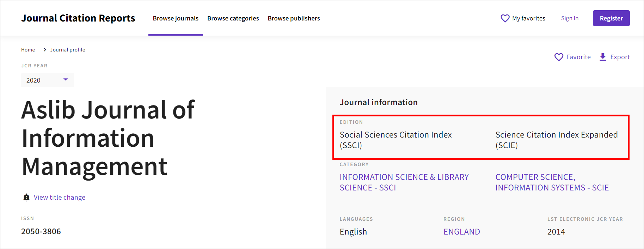Click the Favorite heart icon
644x249 pixels.
pyautogui.click(x=559, y=57)
